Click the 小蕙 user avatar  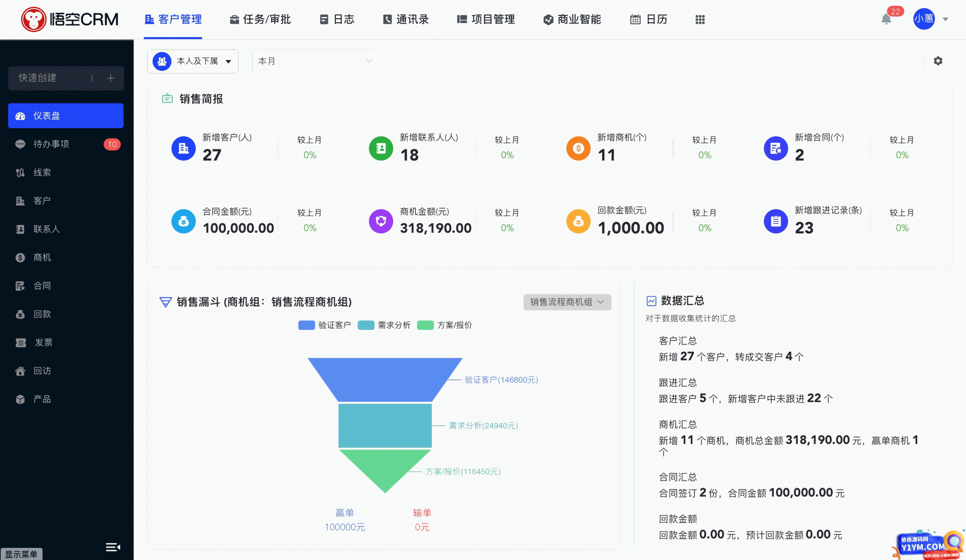[x=924, y=19]
